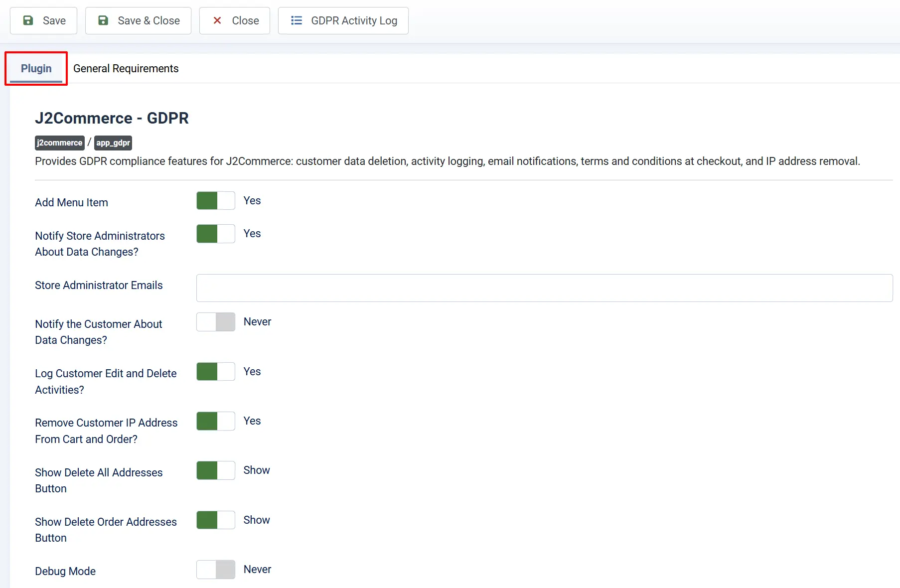Click the j2commerce folder badge
900x588 pixels.
(59, 143)
